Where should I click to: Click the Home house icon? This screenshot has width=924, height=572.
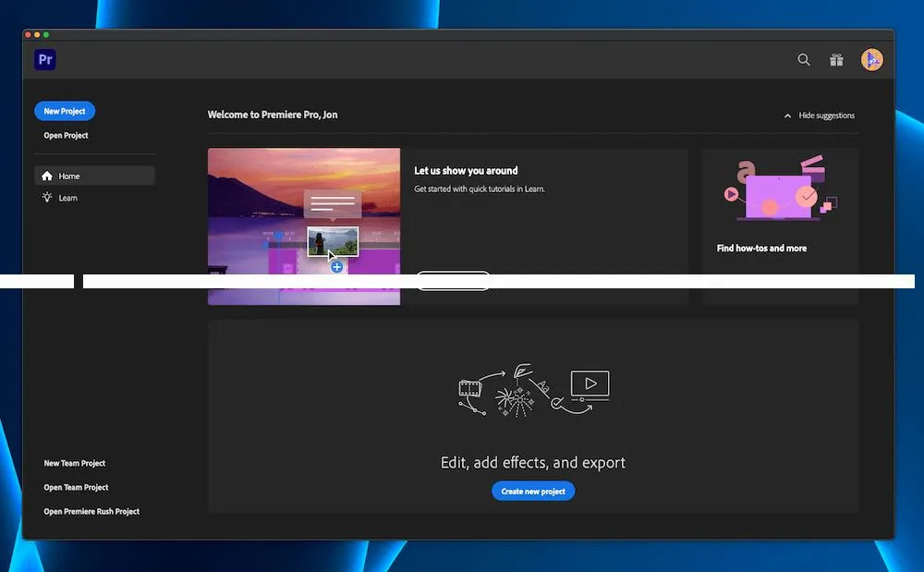[47, 176]
